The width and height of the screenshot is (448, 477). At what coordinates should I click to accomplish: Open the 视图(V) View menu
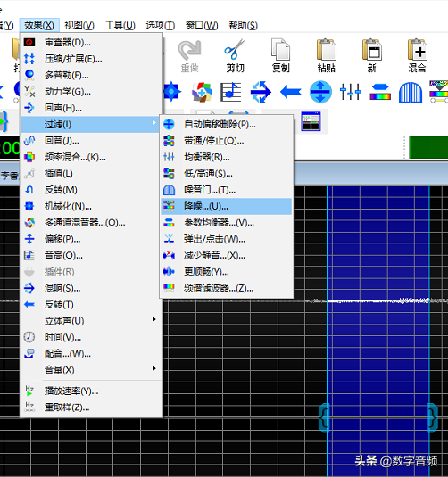click(x=79, y=25)
